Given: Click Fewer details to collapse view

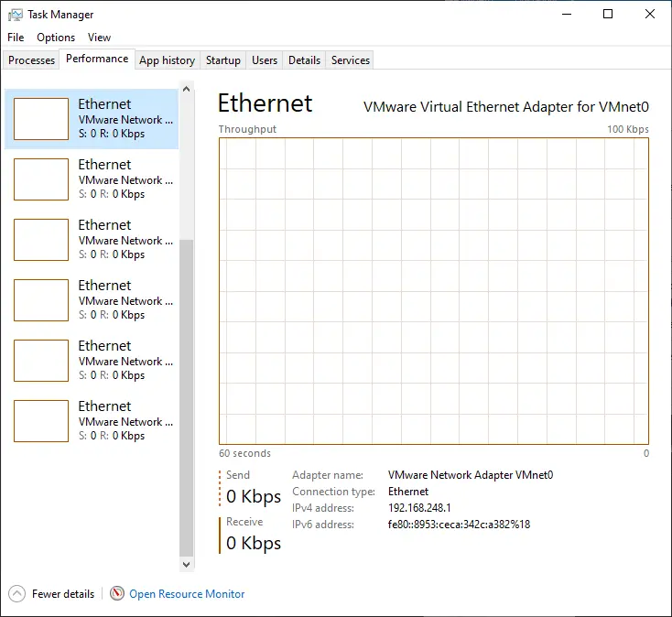Looking at the screenshot, I should [x=63, y=594].
